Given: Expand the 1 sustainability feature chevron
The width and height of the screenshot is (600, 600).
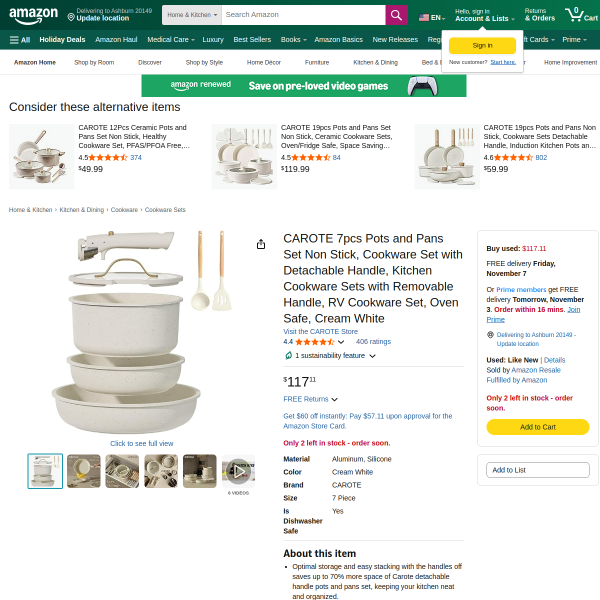Looking at the screenshot, I should click(x=372, y=356).
